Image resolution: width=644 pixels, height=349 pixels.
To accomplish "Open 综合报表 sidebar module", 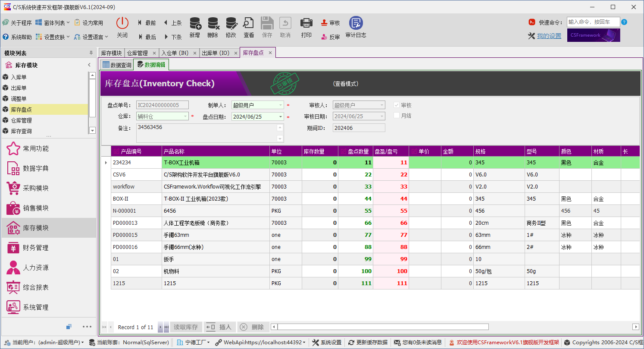I will [49, 287].
